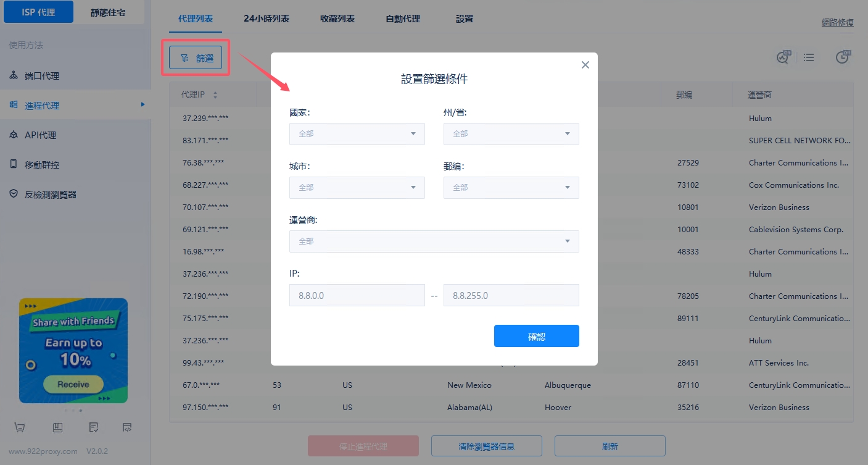Open the checklist document icon in sidebar

[93, 427]
